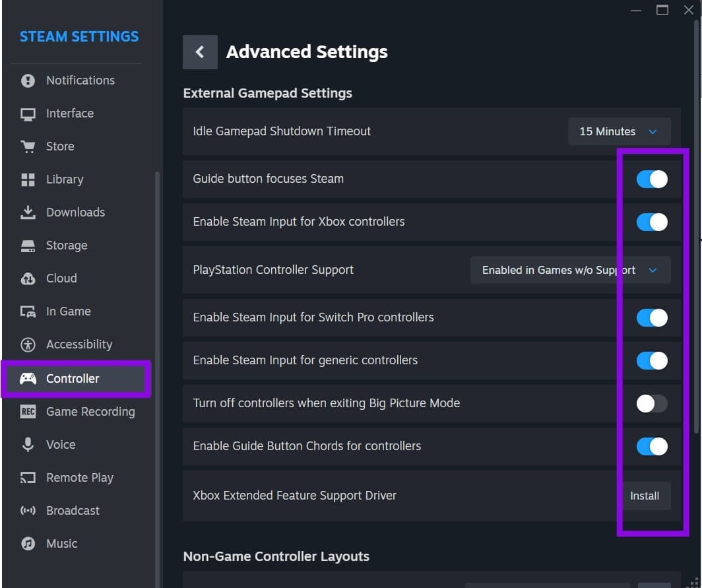Select Game Recording settings
Image resolution: width=702 pixels, height=588 pixels.
90,412
